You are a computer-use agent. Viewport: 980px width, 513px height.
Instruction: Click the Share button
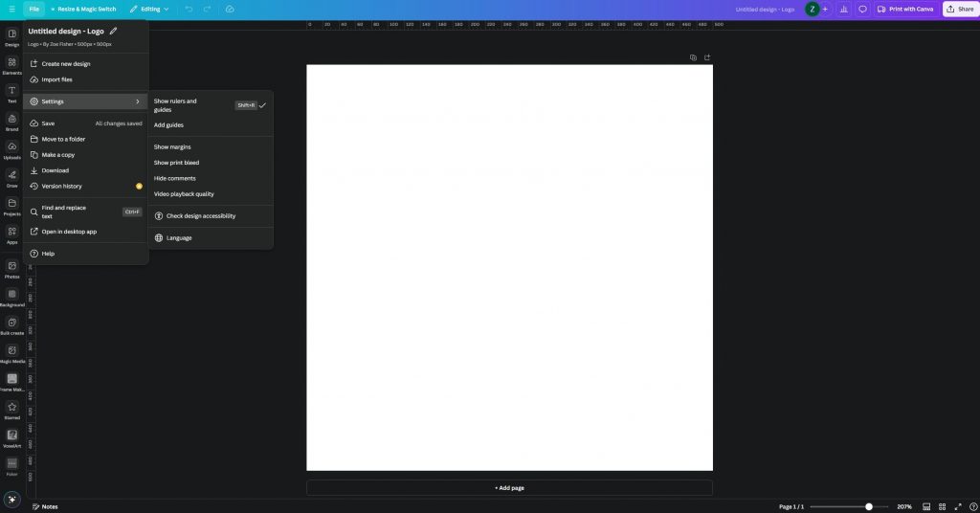pyautogui.click(x=960, y=9)
